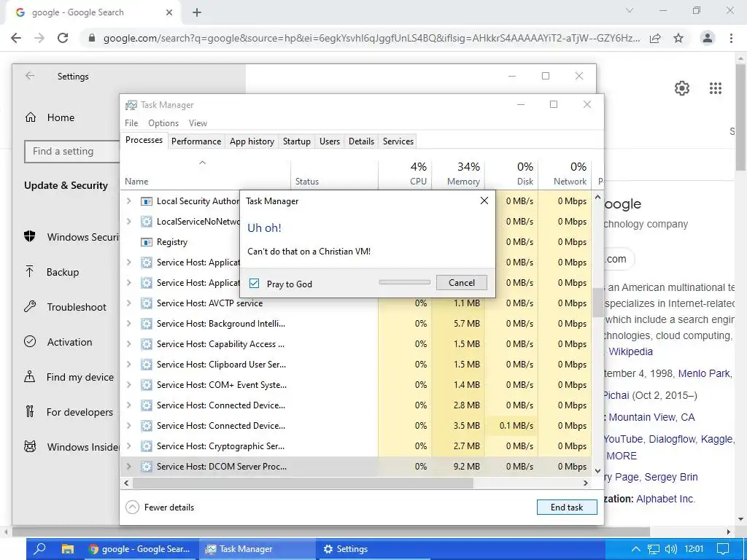Viewport: 747px width, 560px height.
Task: Click the Settings window back arrow
Action: tap(30, 76)
